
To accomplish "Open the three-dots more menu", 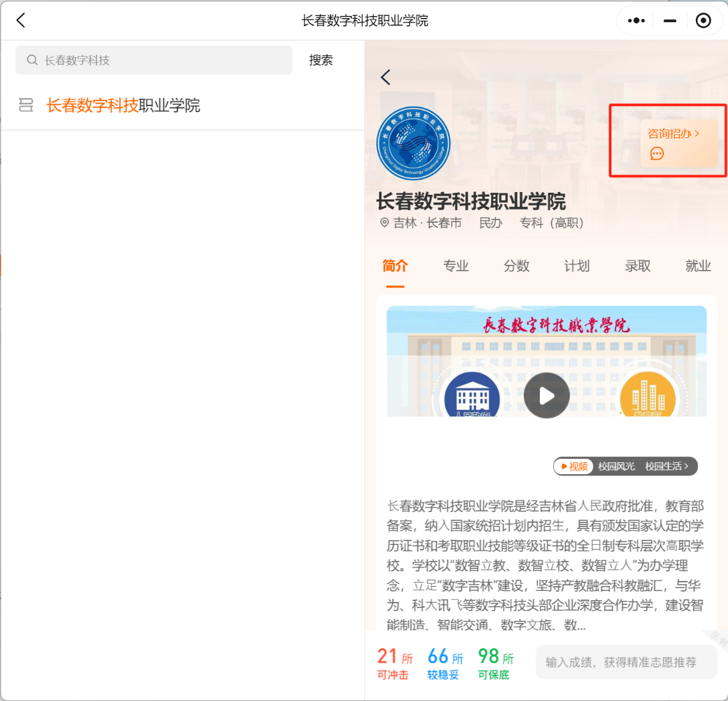I will (636, 21).
